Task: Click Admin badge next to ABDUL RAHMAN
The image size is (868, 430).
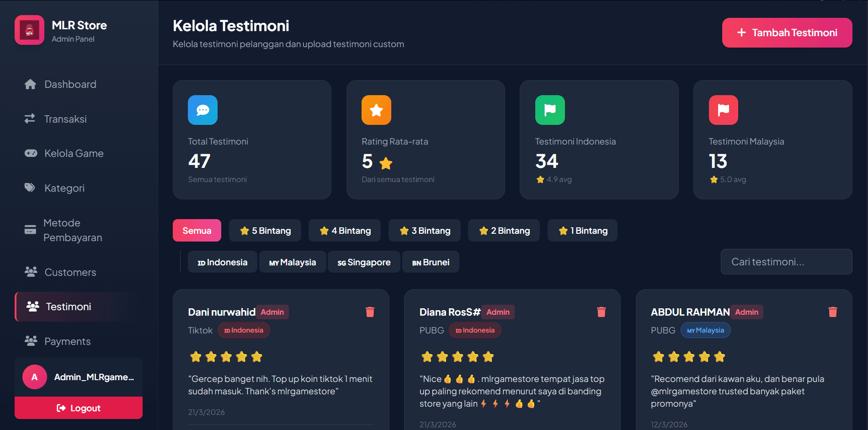Action: (x=746, y=312)
